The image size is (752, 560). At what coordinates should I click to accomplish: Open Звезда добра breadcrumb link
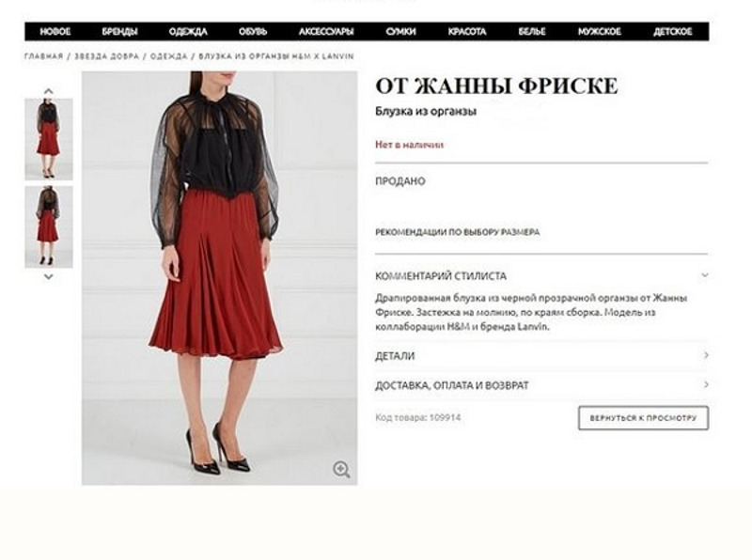pyautogui.click(x=106, y=56)
